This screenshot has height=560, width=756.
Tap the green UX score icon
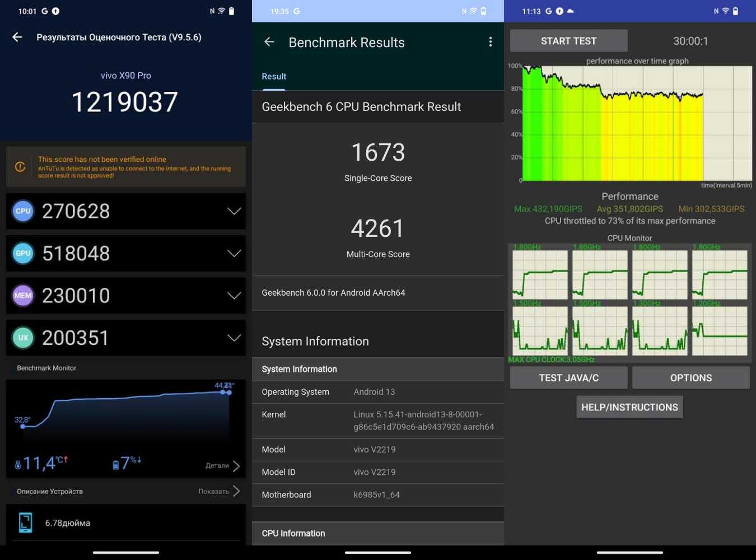click(23, 338)
